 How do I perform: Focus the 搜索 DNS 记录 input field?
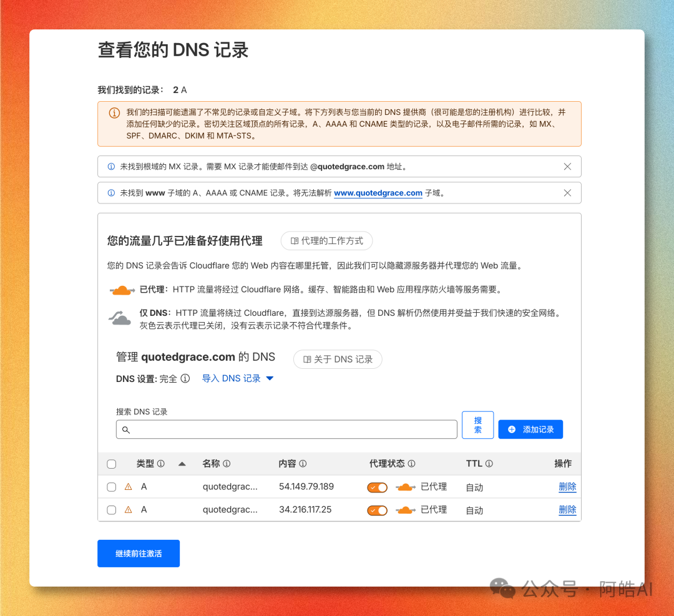(286, 429)
